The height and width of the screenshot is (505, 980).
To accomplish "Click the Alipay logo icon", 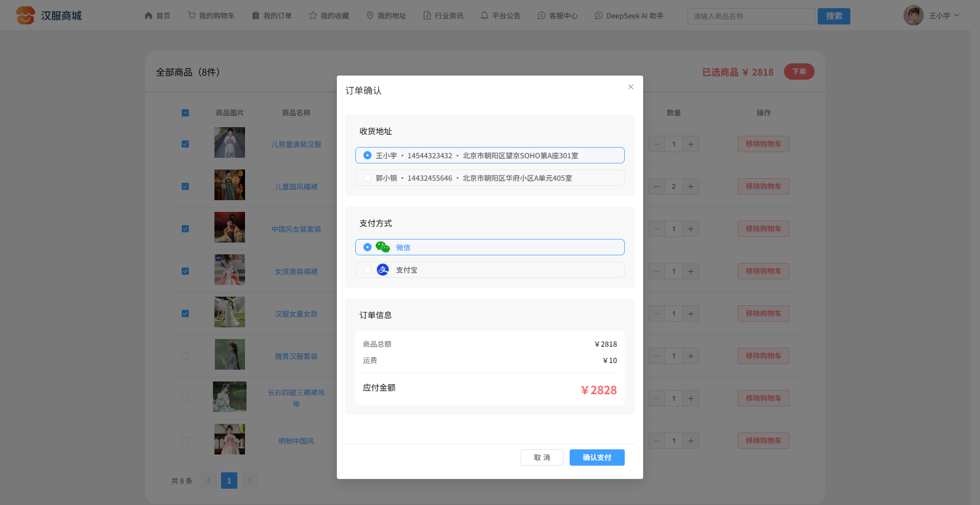I will pos(383,270).
